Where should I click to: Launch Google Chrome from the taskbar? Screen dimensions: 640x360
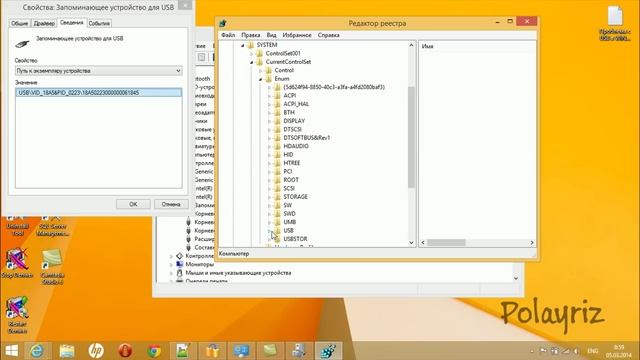click(154, 351)
